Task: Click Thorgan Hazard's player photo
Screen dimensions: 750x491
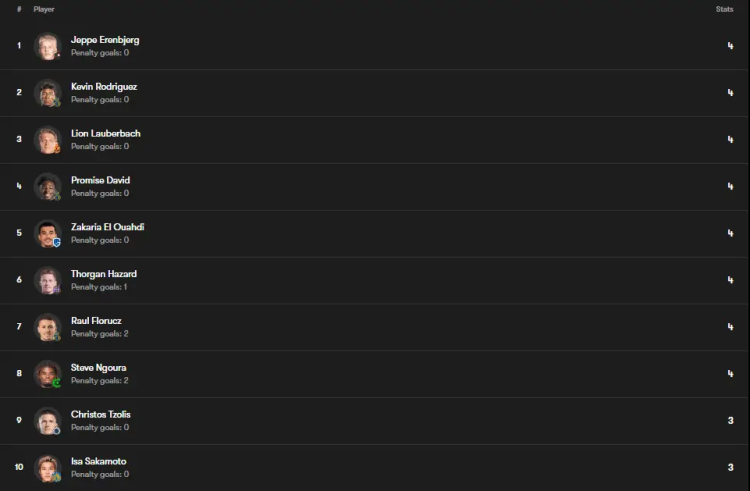Action: pos(48,280)
